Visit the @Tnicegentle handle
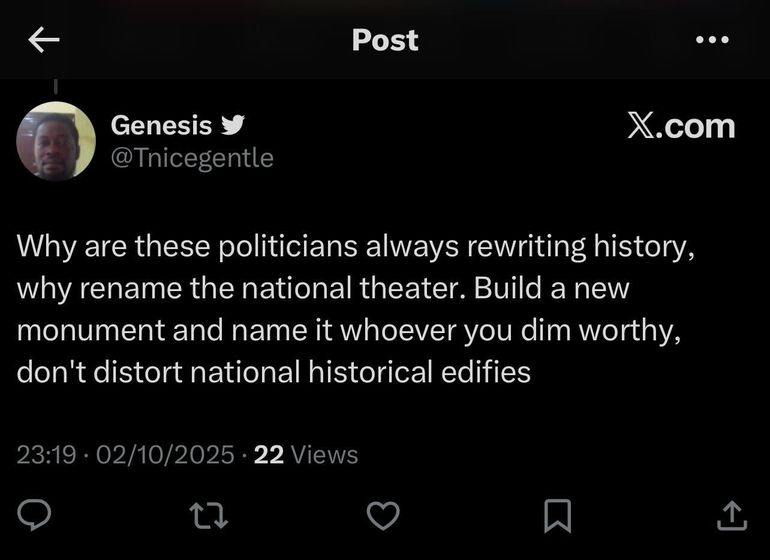 point(191,158)
